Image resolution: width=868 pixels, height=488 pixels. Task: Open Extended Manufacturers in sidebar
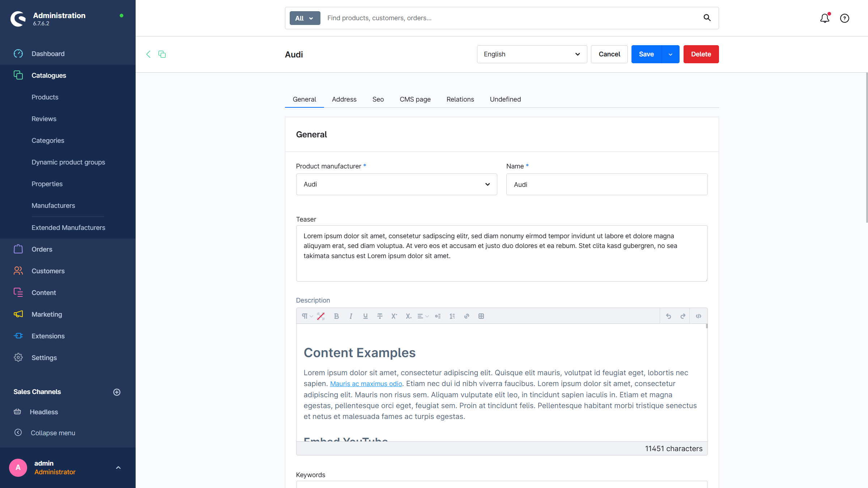pos(68,228)
